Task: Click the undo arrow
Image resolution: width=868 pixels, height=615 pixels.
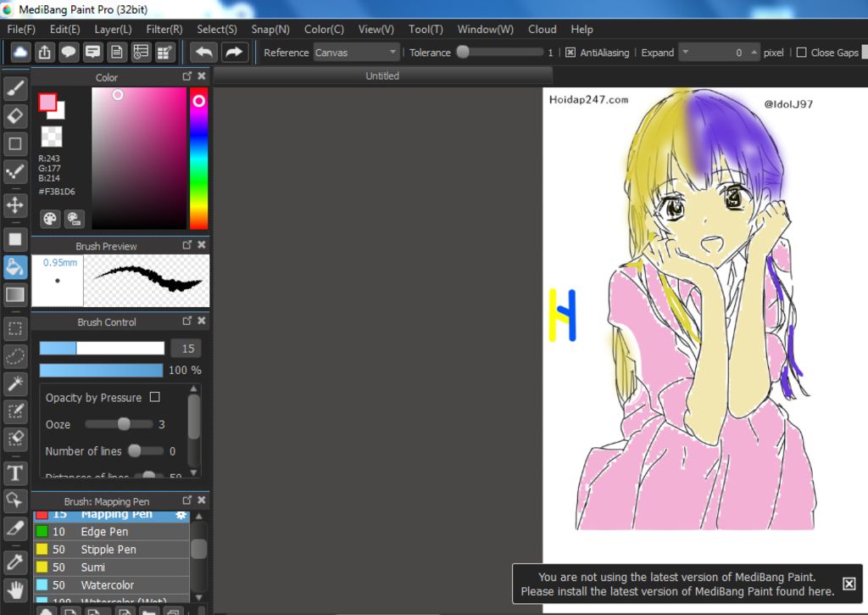Action: [203, 53]
